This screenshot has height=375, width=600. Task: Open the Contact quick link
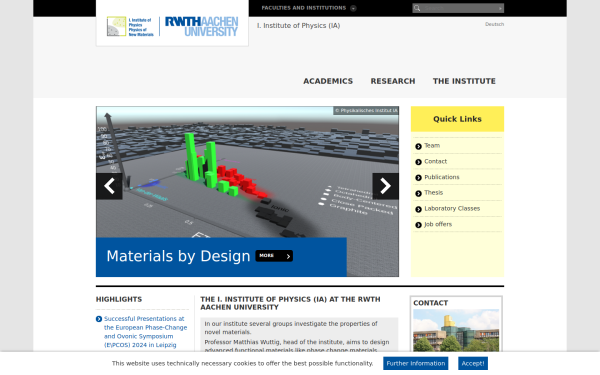tap(435, 161)
